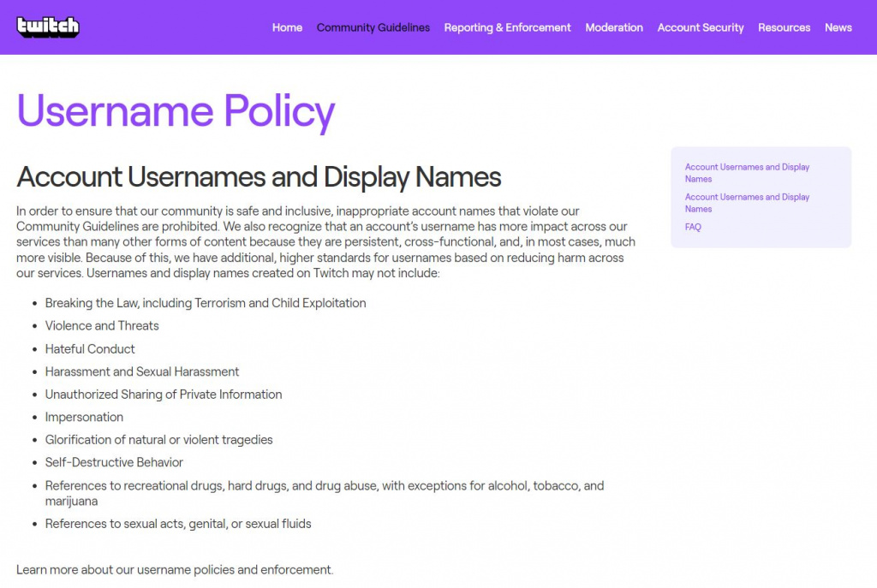Select the bullet on references to sexual acts
Image resolution: width=877 pixels, height=588 pixels.
point(178,524)
